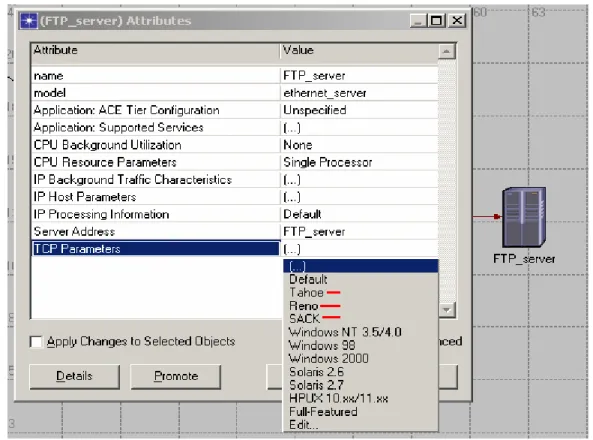Choose Windows 2000 from dropdown list
593x440 pixels.
point(360,359)
